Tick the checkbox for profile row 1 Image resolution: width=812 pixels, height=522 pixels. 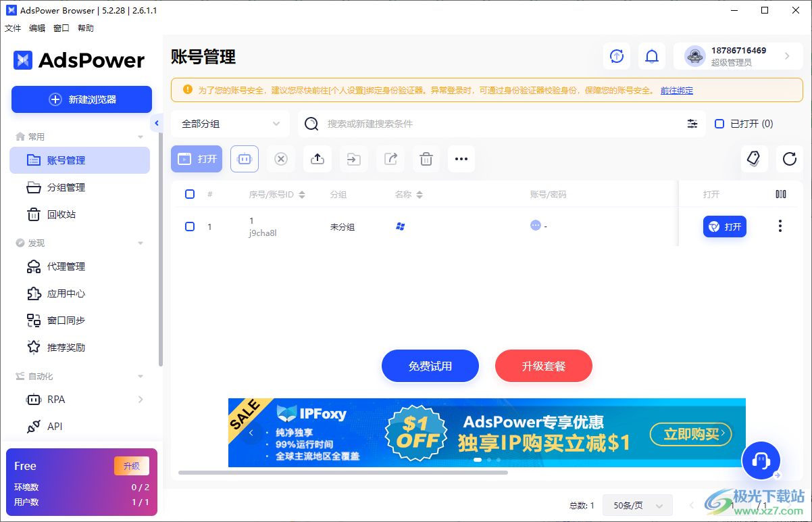pyautogui.click(x=190, y=227)
